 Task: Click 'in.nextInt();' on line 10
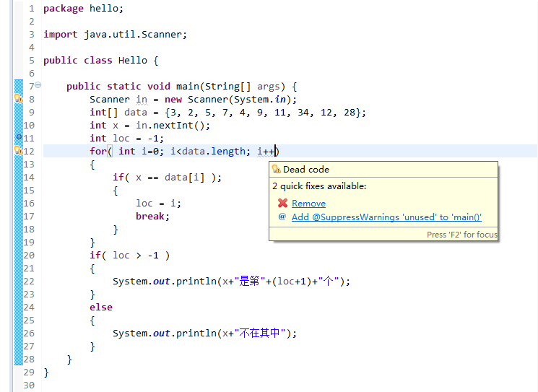[x=173, y=126]
